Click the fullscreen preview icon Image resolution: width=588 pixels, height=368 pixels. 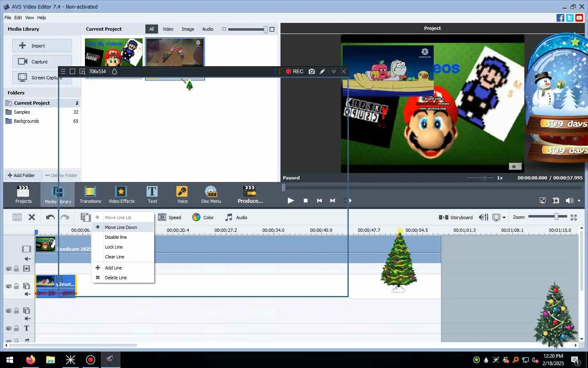point(542,200)
